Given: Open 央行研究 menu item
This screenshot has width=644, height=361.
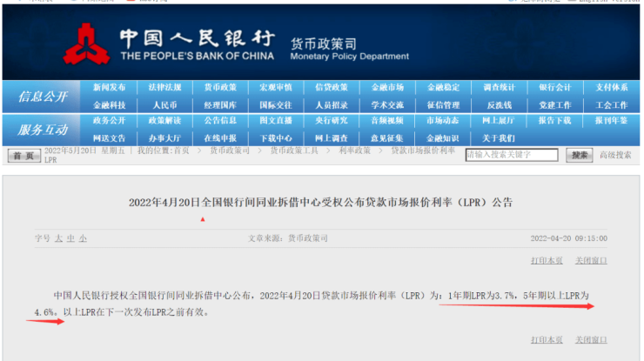Looking at the screenshot, I should [x=332, y=120].
